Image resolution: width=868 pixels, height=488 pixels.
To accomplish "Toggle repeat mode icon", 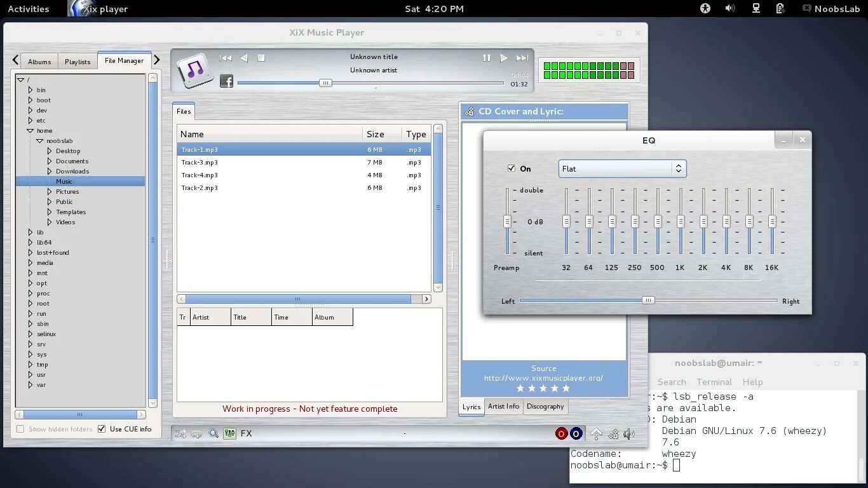I will (x=197, y=434).
